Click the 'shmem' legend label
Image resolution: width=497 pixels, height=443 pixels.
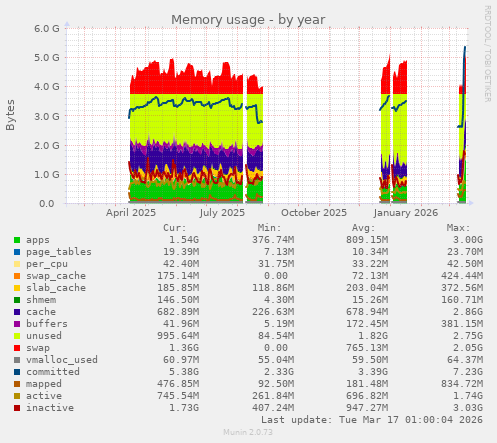pyautogui.click(x=41, y=300)
